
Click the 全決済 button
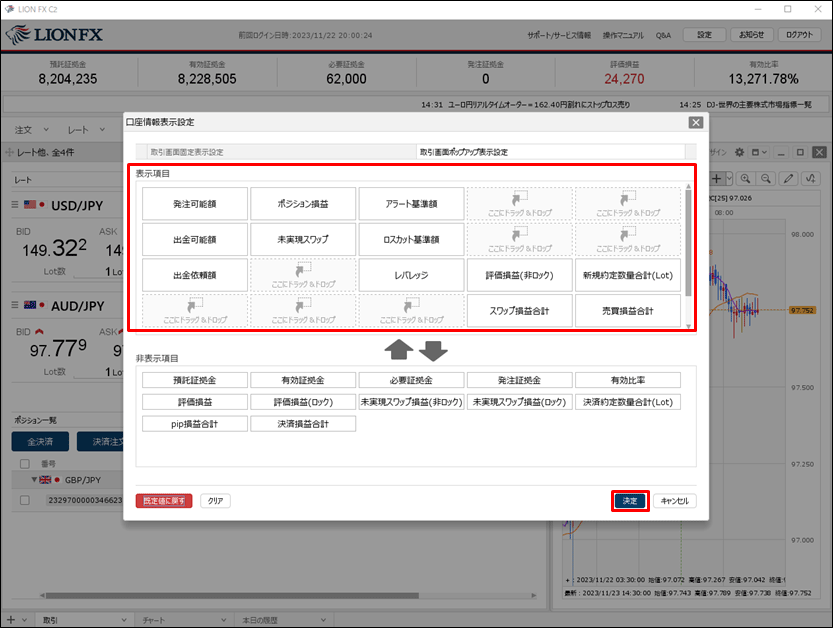tap(40, 442)
